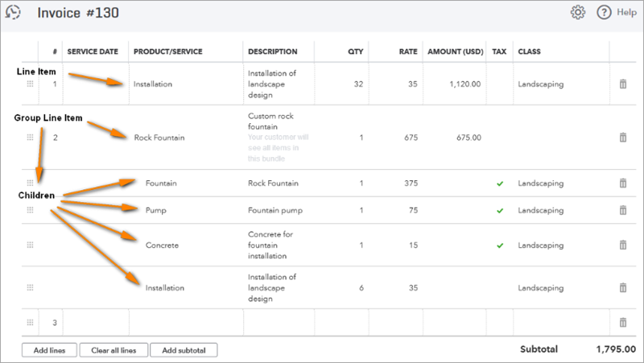Open the settings gear icon
Image resolution: width=644 pixels, height=363 pixels.
pyautogui.click(x=578, y=12)
